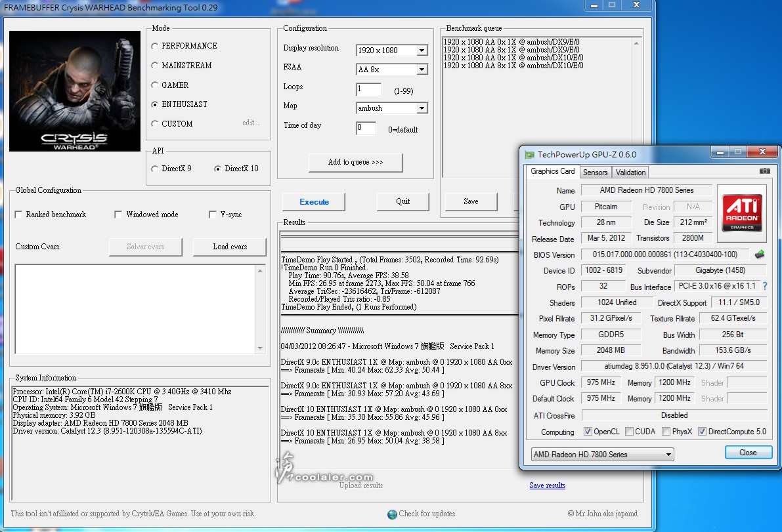This screenshot has width=782, height=532.
Task: Click the ATI CrossFire Disabled field
Action: click(x=674, y=415)
